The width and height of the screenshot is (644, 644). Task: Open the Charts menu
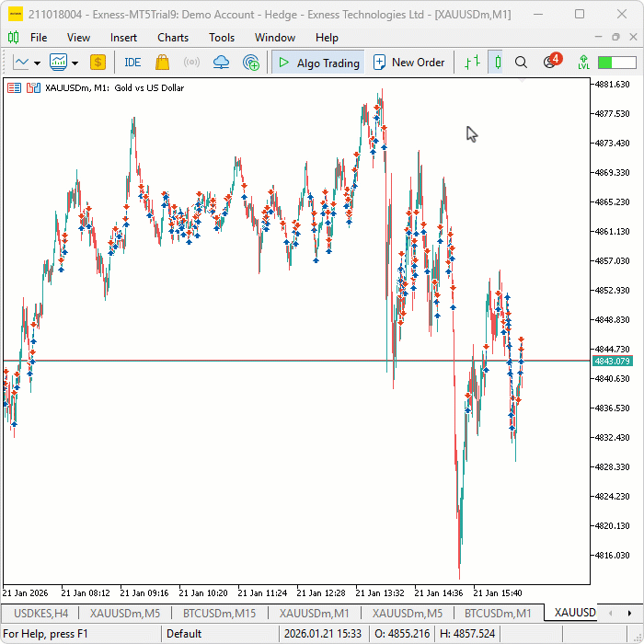[x=173, y=38]
